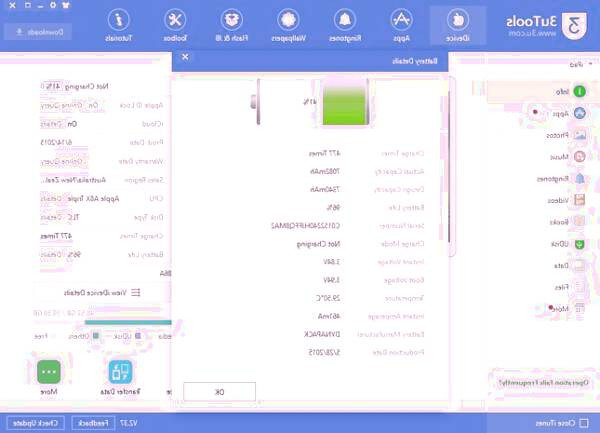Select Ringtones in the device sidebar

(x=561, y=179)
